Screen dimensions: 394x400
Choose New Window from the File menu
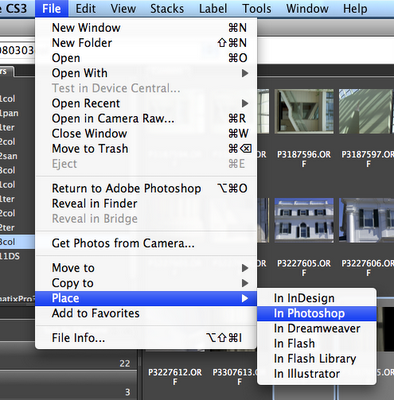coord(146,28)
